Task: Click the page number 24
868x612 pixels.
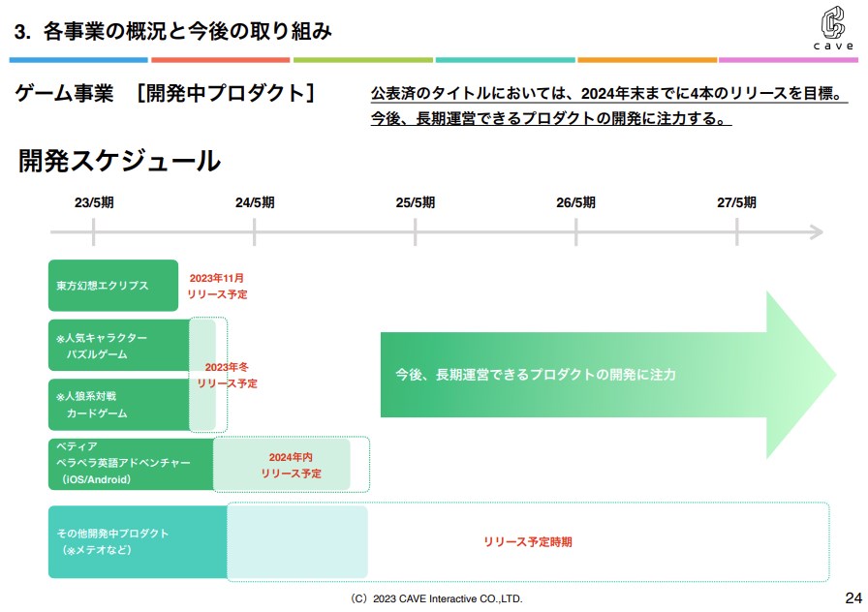Action: (852, 597)
